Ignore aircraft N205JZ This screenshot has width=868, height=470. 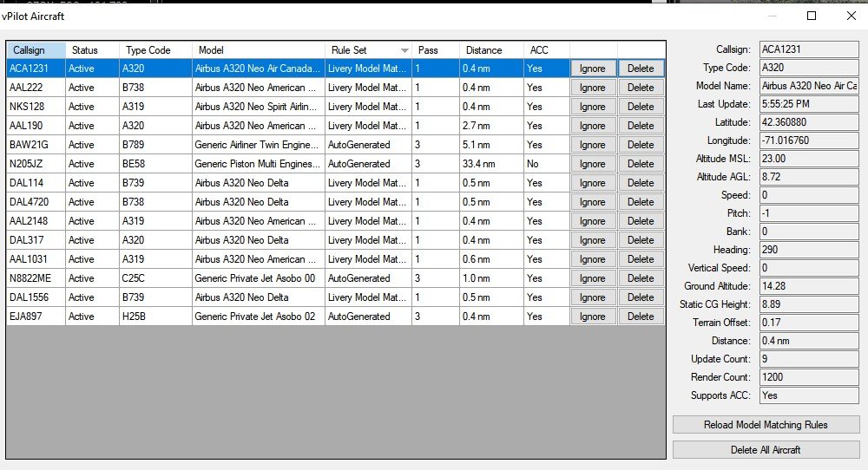[593, 164]
